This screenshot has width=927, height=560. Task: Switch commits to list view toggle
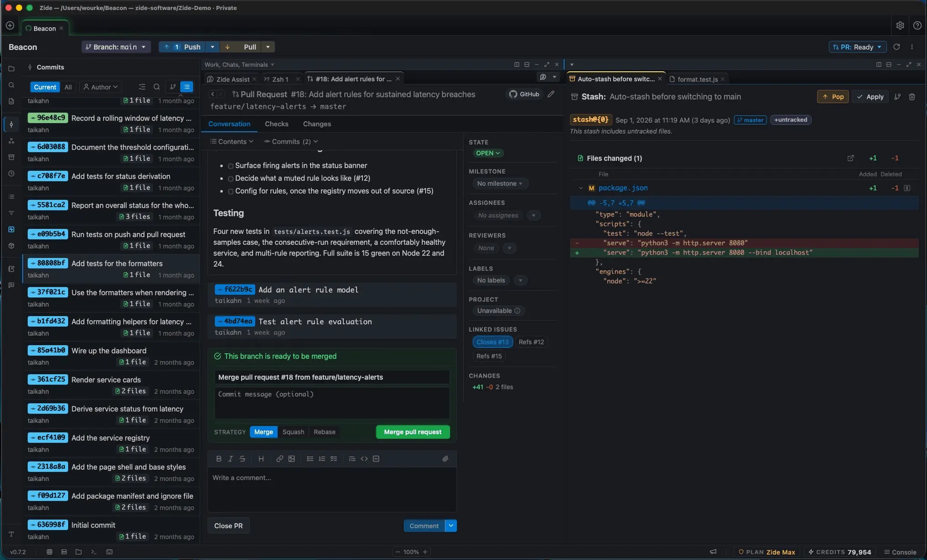[x=187, y=87]
